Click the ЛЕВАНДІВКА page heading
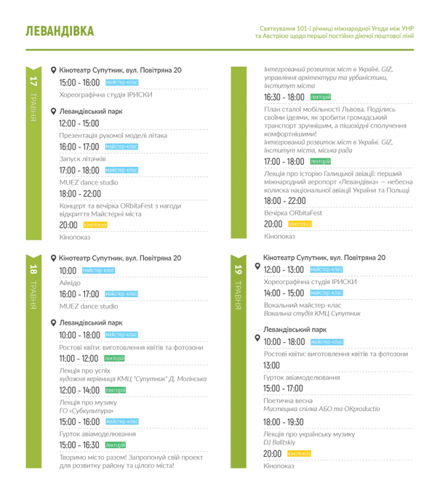440x504 pixels. [x=59, y=32]
